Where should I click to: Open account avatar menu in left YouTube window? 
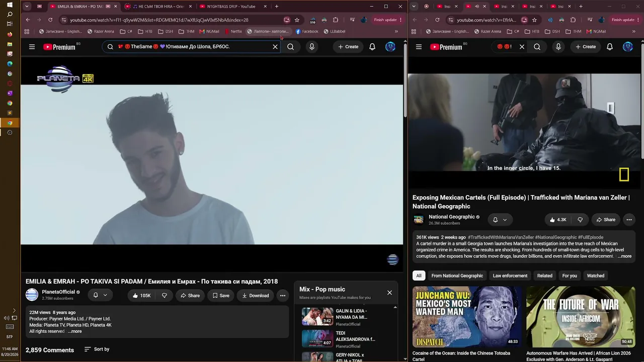(390, 47)
